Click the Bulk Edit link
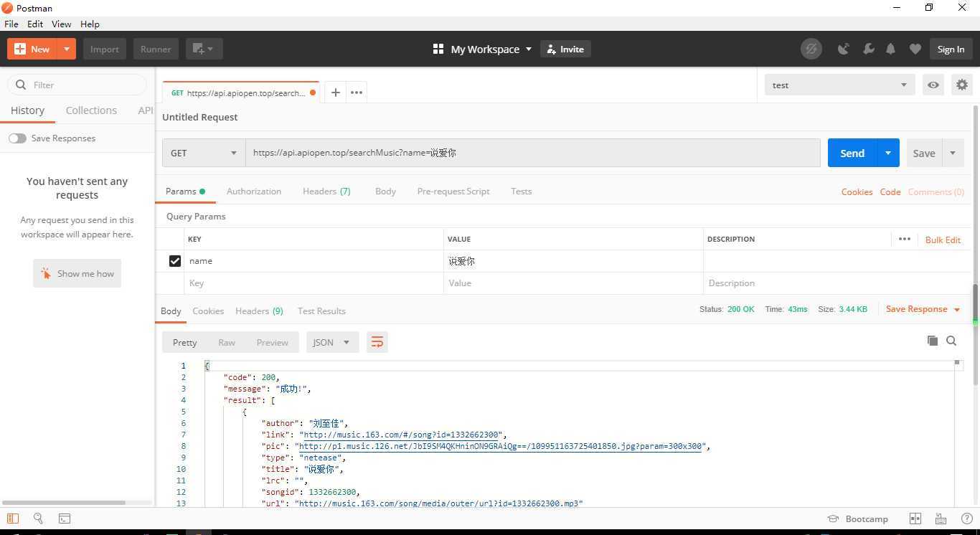Image resolution: width=980 pixels, height=535 pixels. (x=943, y=240)
